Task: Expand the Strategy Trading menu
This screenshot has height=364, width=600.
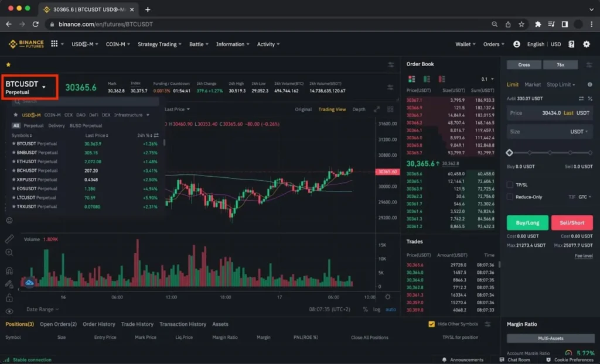Action: 159,44
